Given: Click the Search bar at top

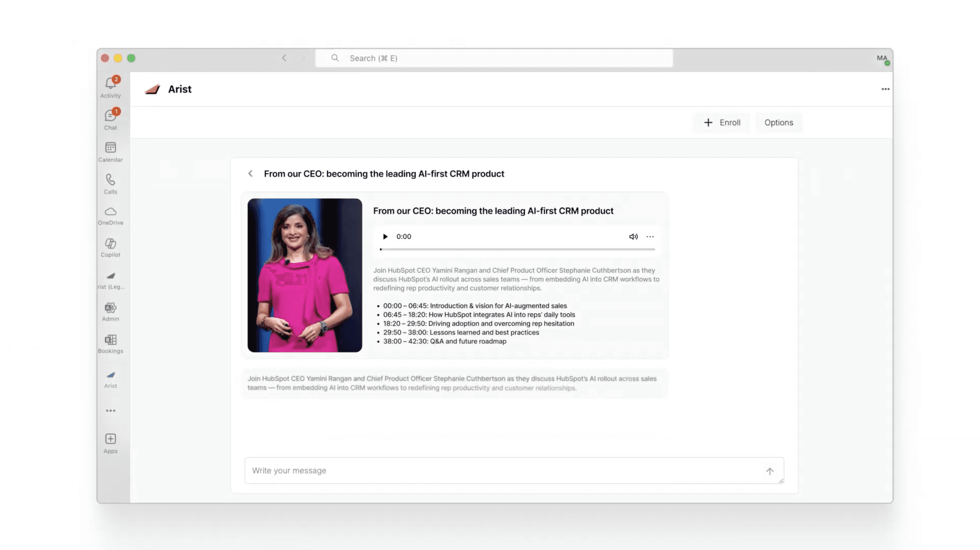Looking at the screenshot, I should click(494, 58).
